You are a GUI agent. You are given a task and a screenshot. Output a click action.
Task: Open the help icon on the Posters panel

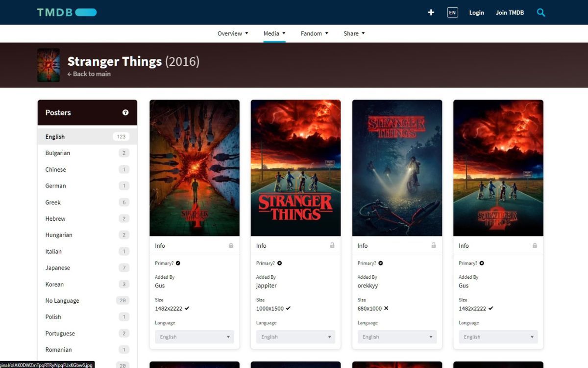126,112
